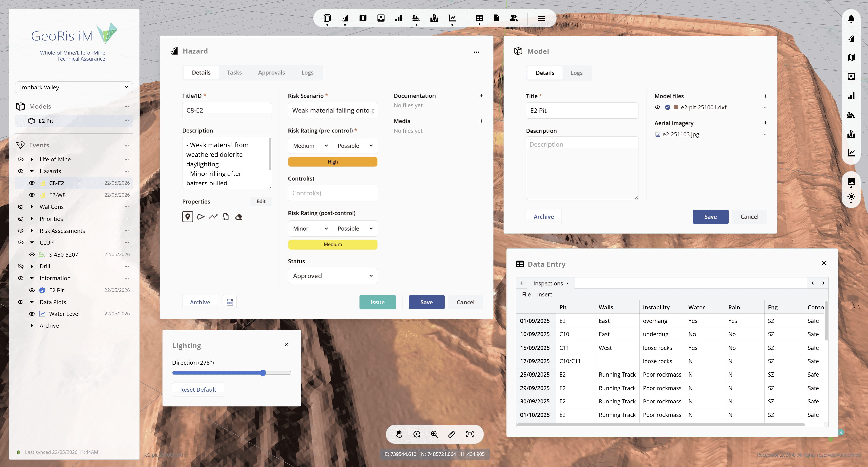Open the Ironbark Valley site dropdown

[x=74, y=87]
